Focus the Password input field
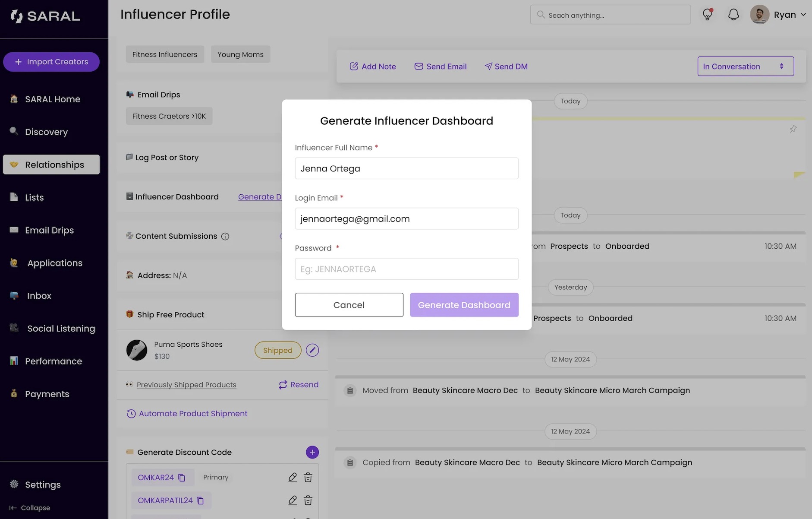 coord(406,269)
